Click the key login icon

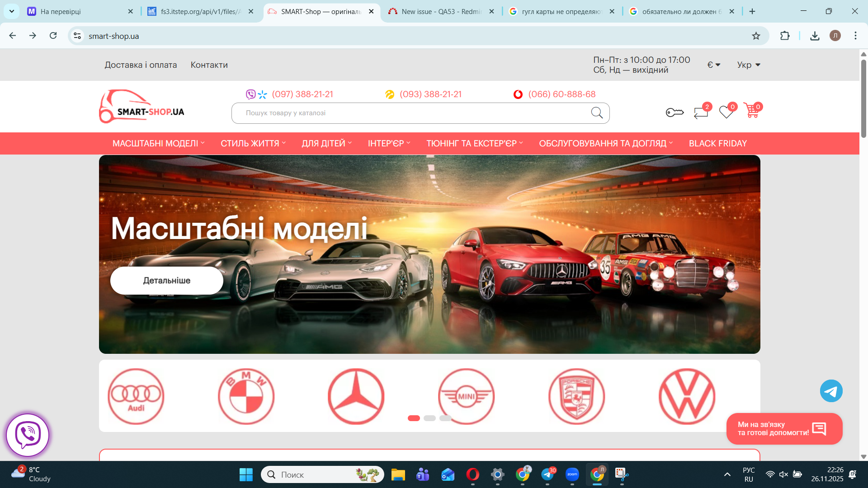(675, 112)
